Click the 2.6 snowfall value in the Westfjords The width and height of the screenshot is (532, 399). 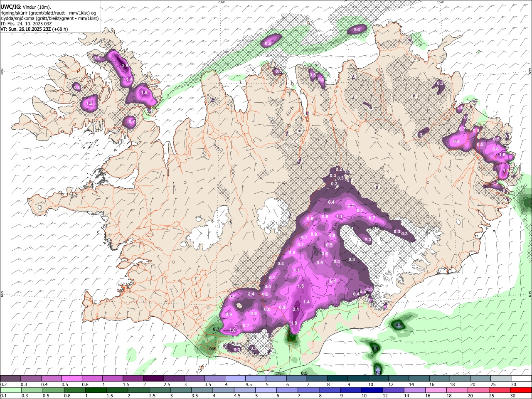coord(124,65)
